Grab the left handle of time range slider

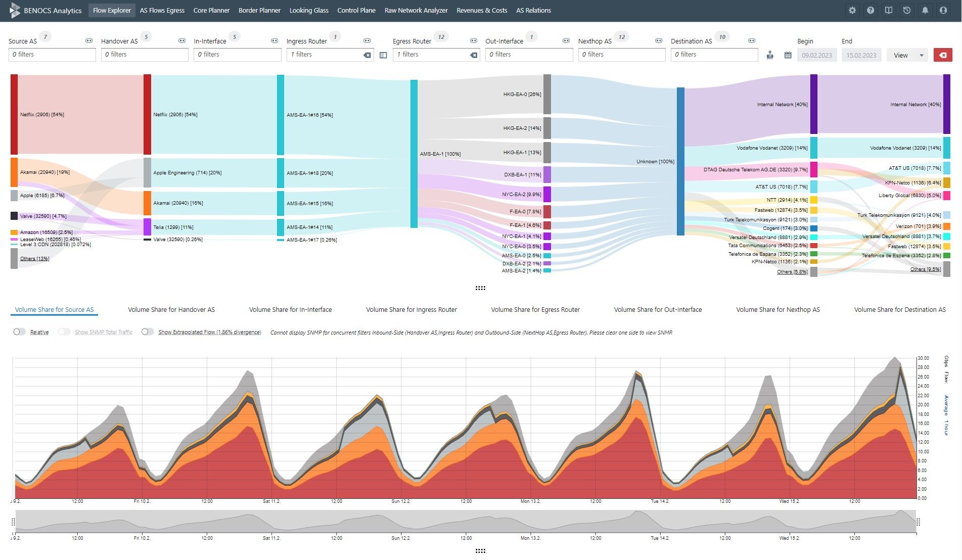pyautogui.click(x=13, y=522)
